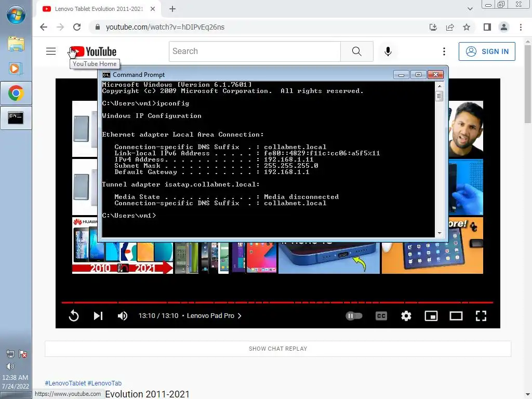Image resolution: width=532 pixels, height=399 pixels.
Task: Click the tray network icon
Action: click(x=10, y=354)
